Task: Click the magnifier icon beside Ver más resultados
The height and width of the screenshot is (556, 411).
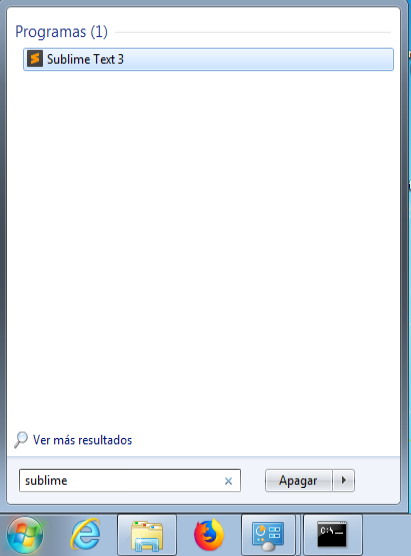Action: [21, 440]
